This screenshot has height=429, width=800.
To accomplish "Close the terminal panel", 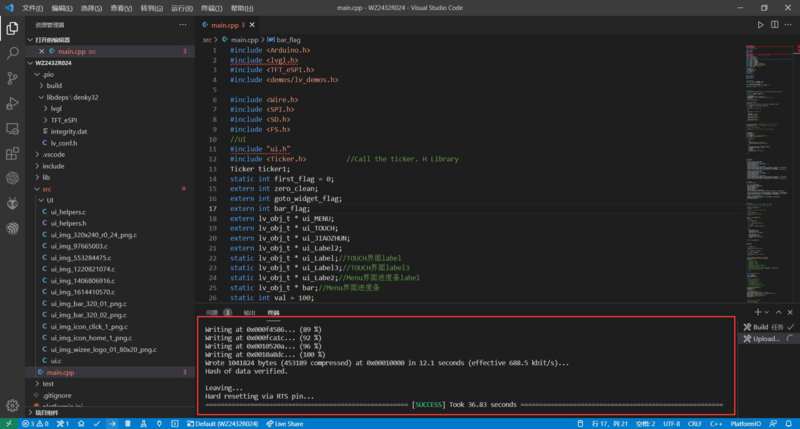I will point(790,312).
